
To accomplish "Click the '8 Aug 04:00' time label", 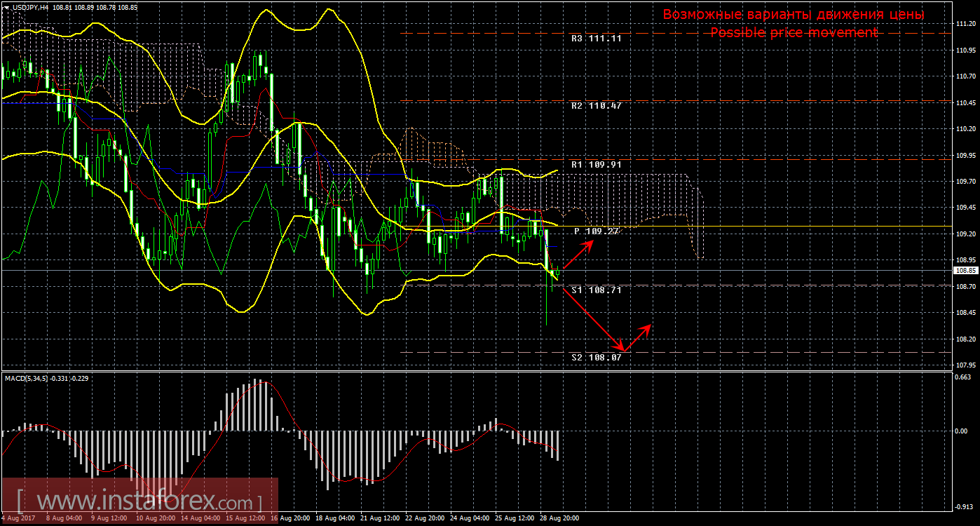I will tap(65, 518).
